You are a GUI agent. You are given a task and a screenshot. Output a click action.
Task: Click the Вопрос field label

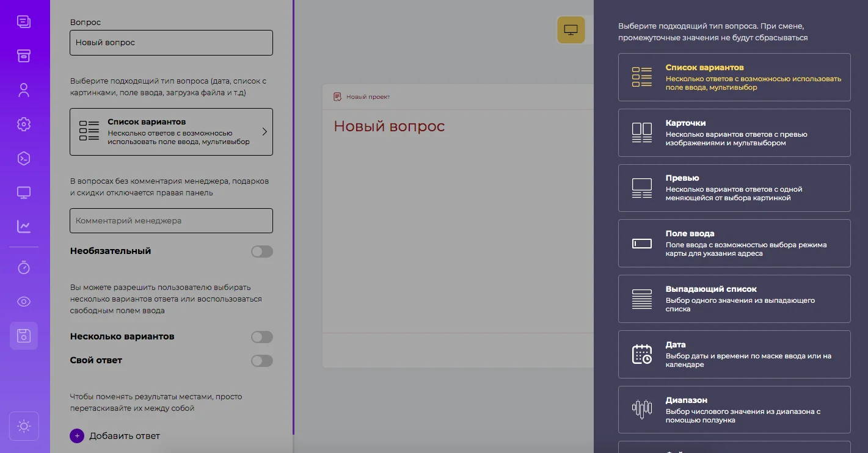coord(86,22)
